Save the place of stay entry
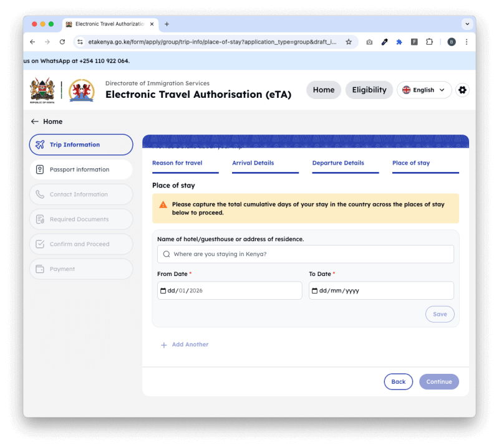Viewport: 499px width, 448px height. [x=440, y=314]
